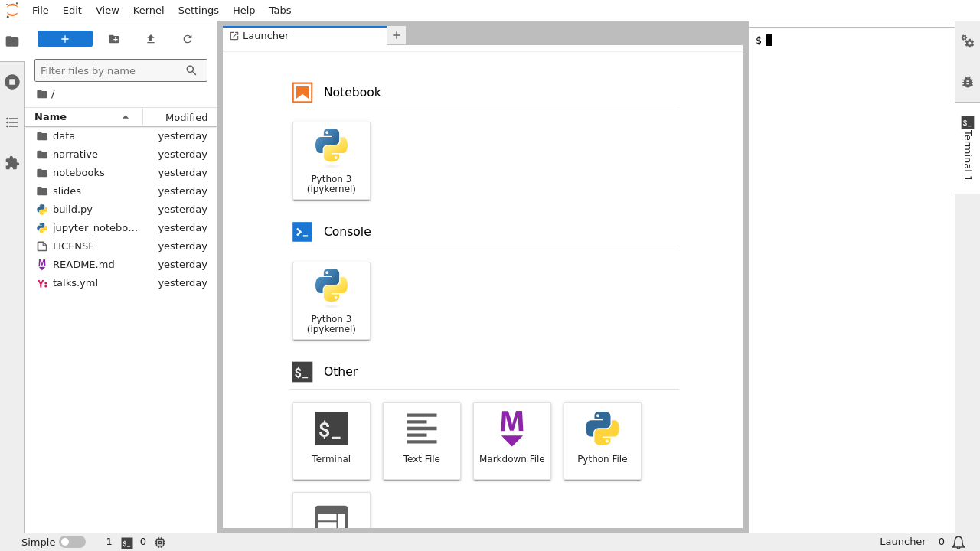Open the Settings menu
Viewport: 980px width, 551px height.
click(x=198, y=11)
